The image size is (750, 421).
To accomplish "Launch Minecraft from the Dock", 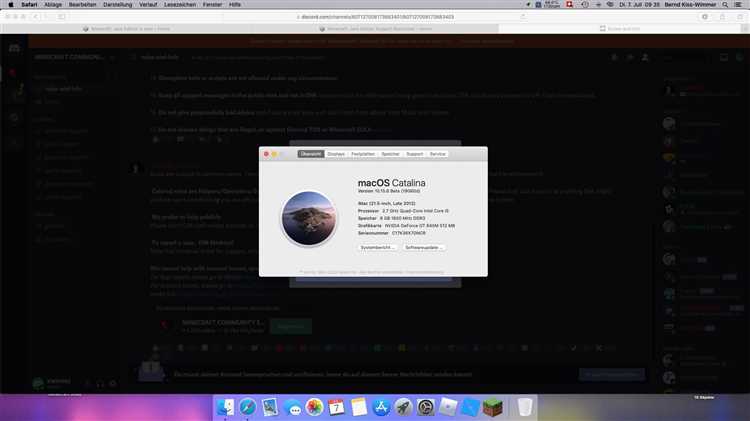I will coord(493,407).
